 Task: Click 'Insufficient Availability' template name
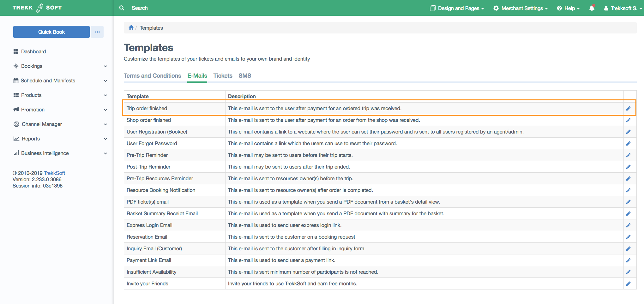[152, 272]
